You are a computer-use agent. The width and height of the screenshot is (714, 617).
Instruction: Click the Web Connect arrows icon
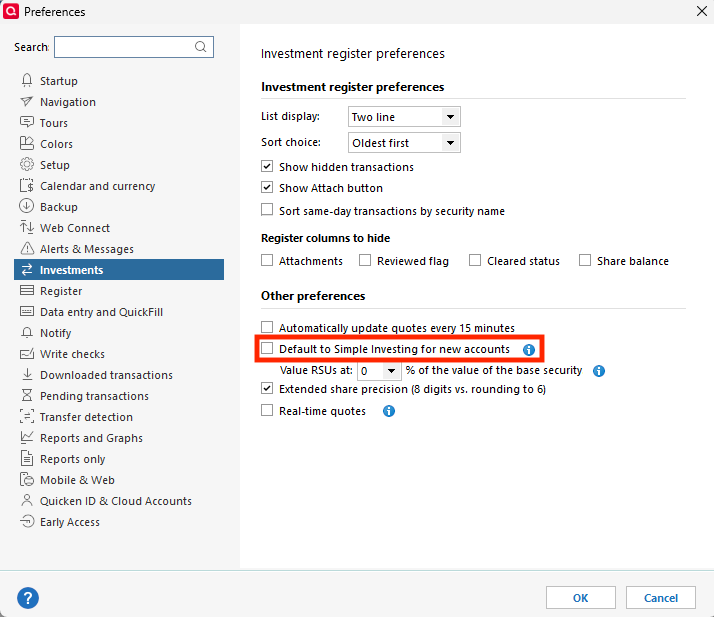pos(27,227)
